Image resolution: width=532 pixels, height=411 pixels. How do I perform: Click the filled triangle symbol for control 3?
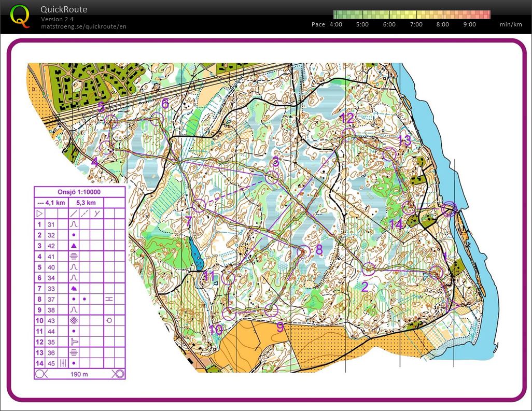pyautogui.click(x=74, y=246)
